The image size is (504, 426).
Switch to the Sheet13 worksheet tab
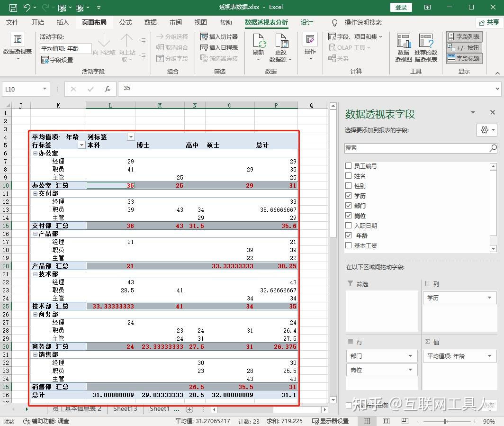125,408
